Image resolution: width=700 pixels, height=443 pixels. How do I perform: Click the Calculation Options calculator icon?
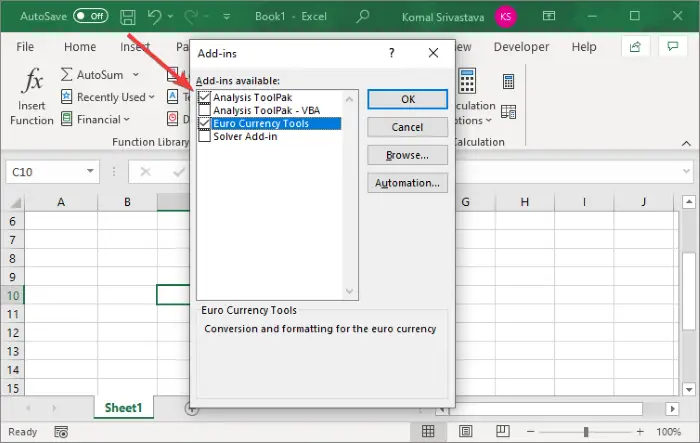pyautogui.click(x=467, y=81)
